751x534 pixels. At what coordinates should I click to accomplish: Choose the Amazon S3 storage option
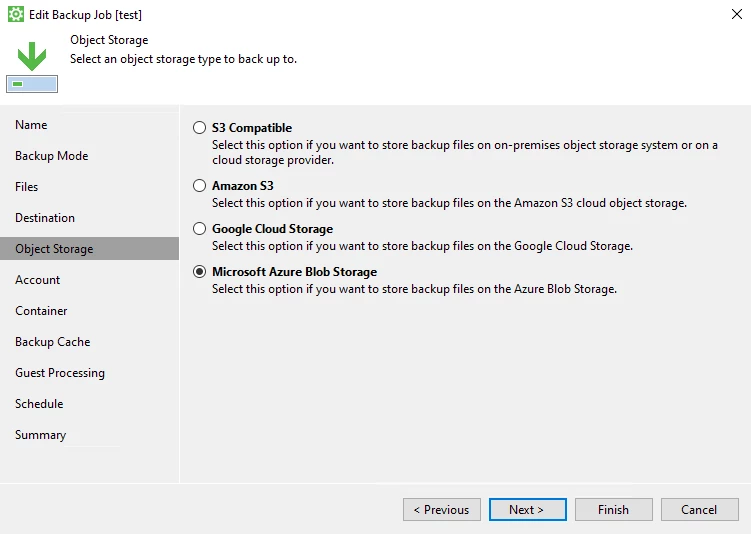199,185
